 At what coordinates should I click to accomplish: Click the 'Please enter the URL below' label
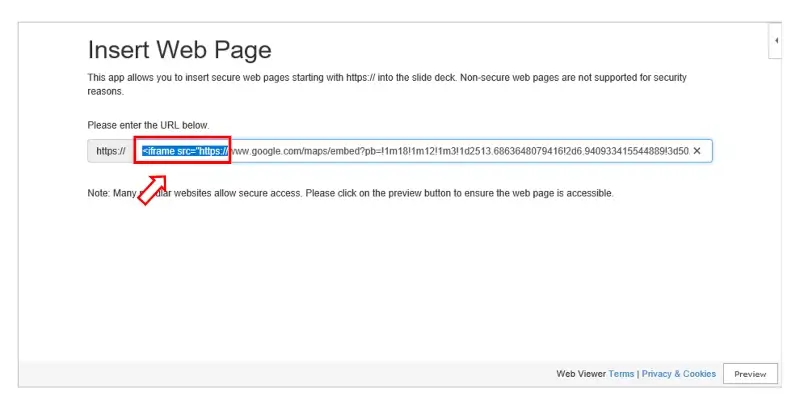click(148, 125)
